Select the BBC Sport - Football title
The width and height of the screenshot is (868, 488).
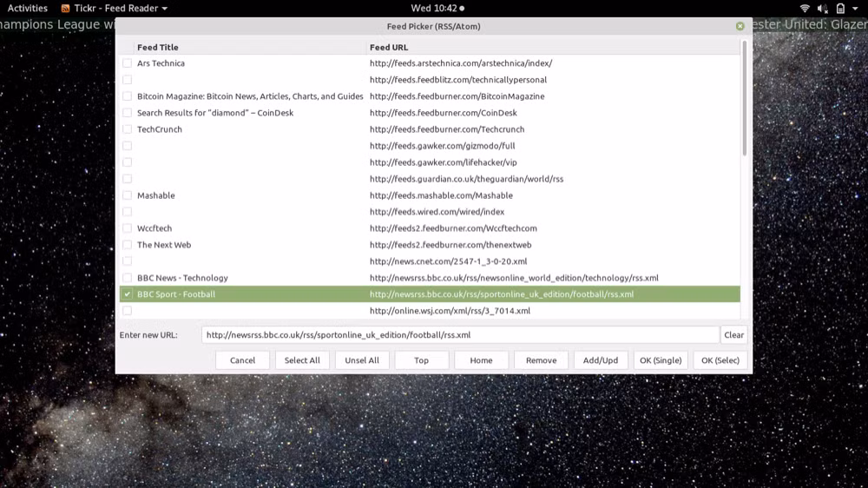[176, 294]
